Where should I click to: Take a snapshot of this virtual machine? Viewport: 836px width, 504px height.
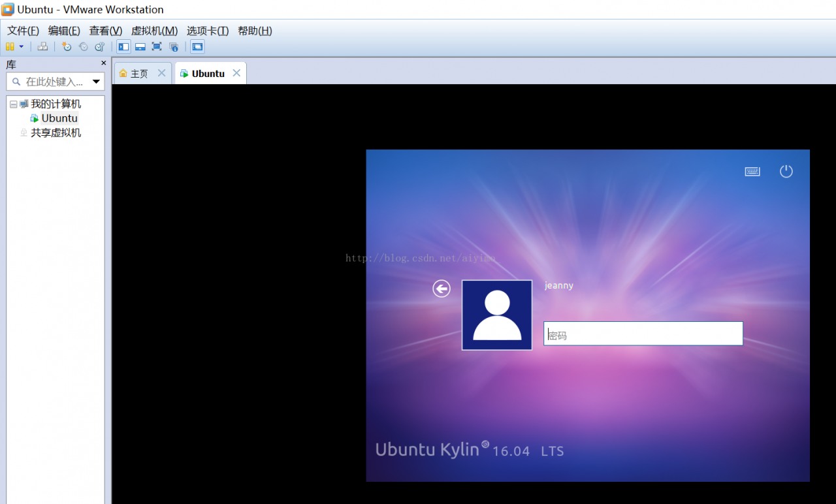point(67,46)
